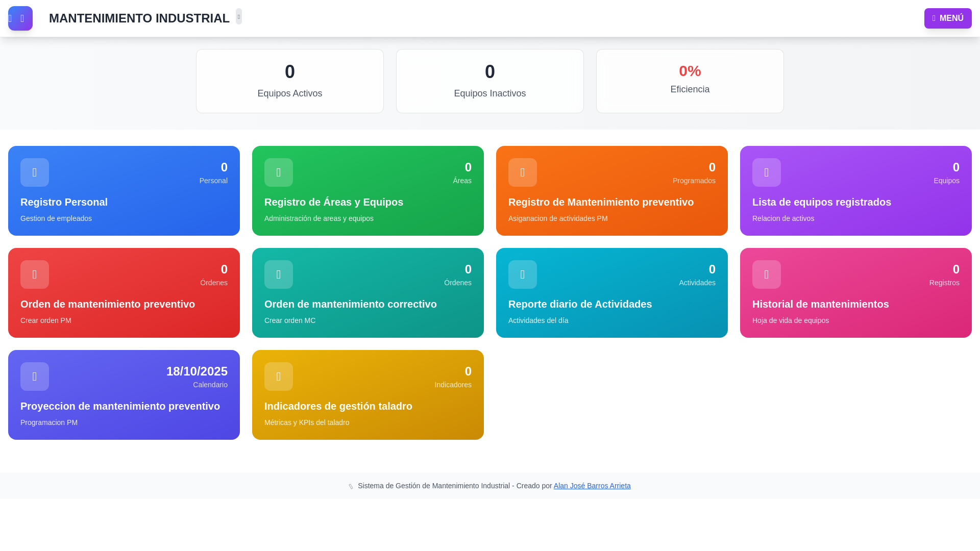Screen dimensions: 980x551
Task: Open Historial de mantenimientos card title
Action: [820, 304]
